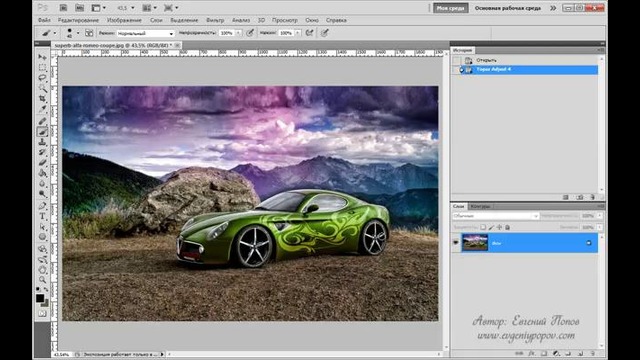
Task: Open the Фильтр menu
Action: 215,20
